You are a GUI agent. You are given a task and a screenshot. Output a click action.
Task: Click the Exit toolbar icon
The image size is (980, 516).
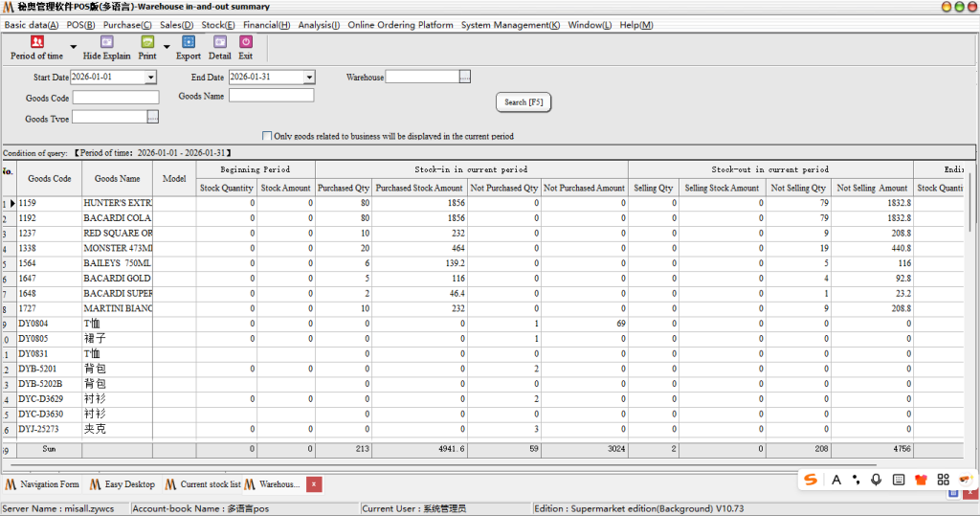[x=246, y=42]
